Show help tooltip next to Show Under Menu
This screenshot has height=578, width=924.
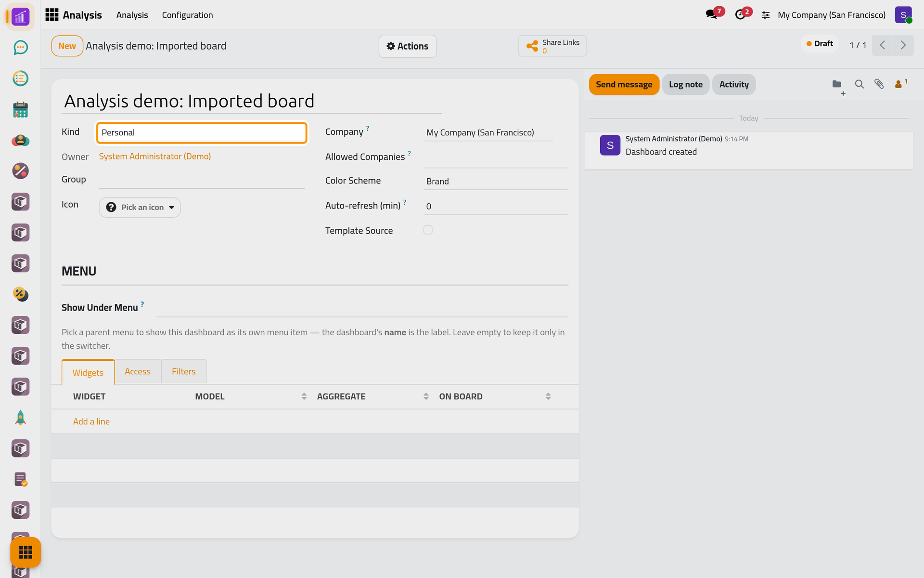[142, 304]
